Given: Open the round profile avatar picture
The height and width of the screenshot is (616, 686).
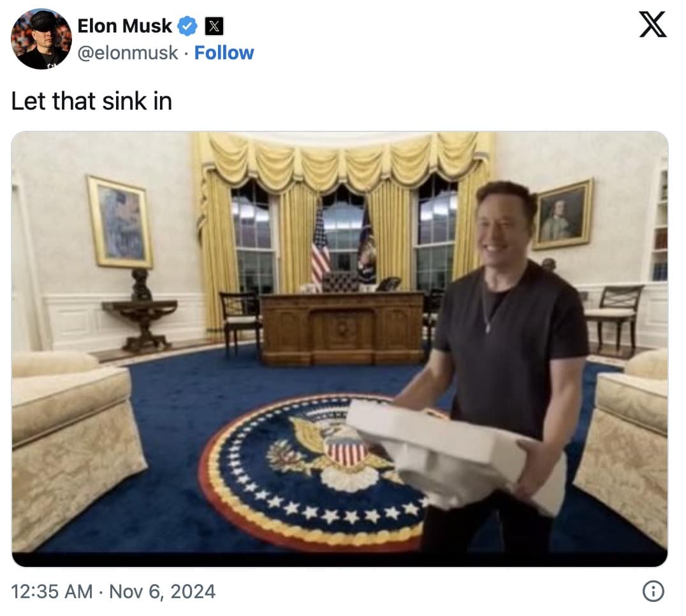Looking at the screenshot, I should (41, 39).
